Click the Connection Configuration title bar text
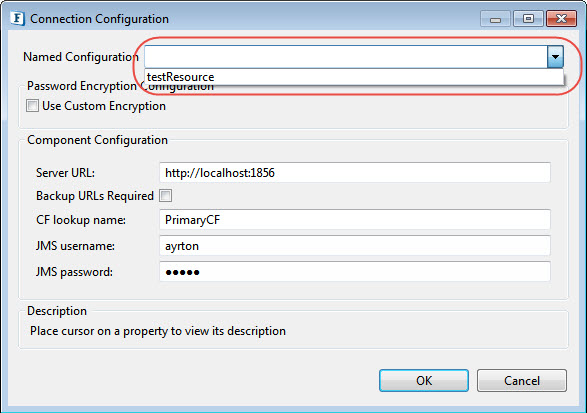587x413 pixels. pos(99,19)
